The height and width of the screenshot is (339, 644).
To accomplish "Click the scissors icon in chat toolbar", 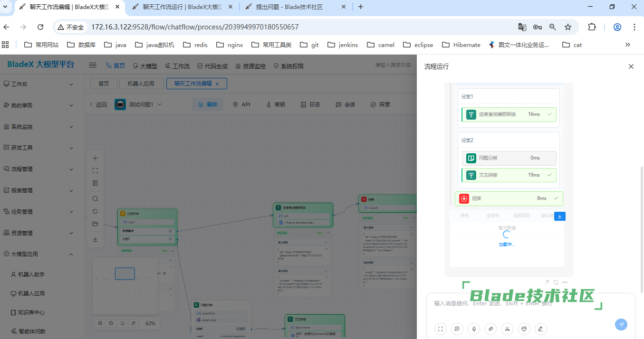I will (x=508, y=329).
